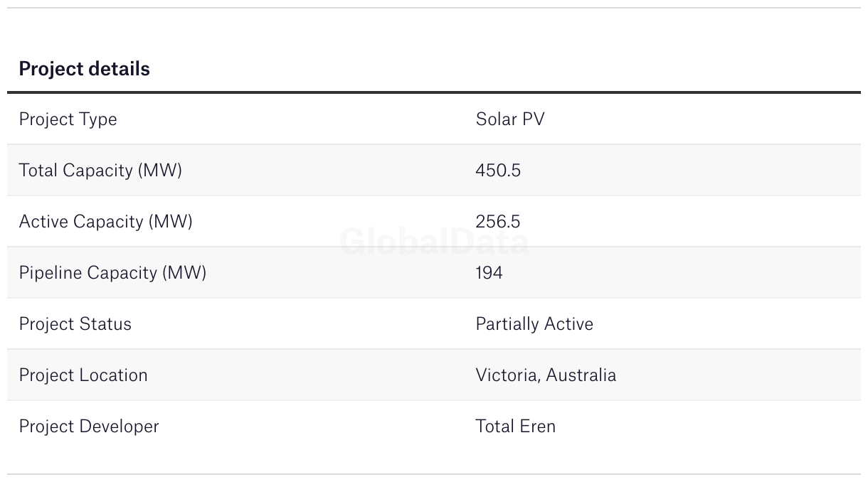Select the "Project Location" label
The height and width of the screenshot is (482, 868).
click(83, 375)
